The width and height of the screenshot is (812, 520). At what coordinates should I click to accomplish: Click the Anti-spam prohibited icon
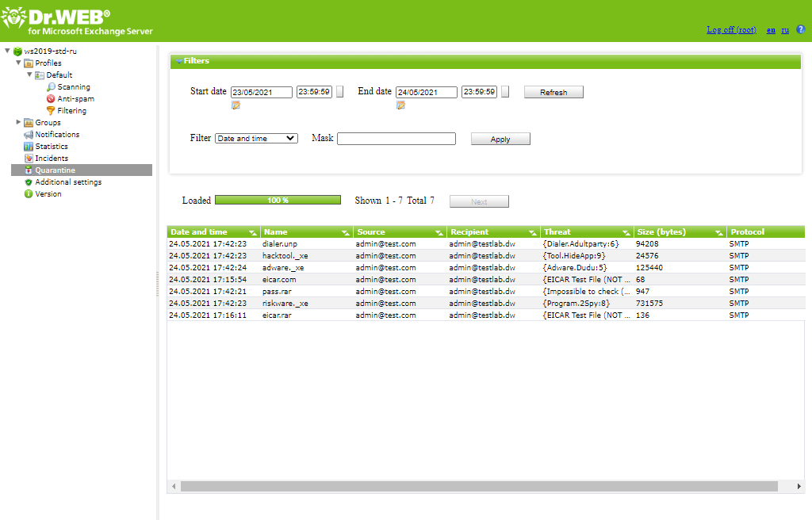click(51, 99)
